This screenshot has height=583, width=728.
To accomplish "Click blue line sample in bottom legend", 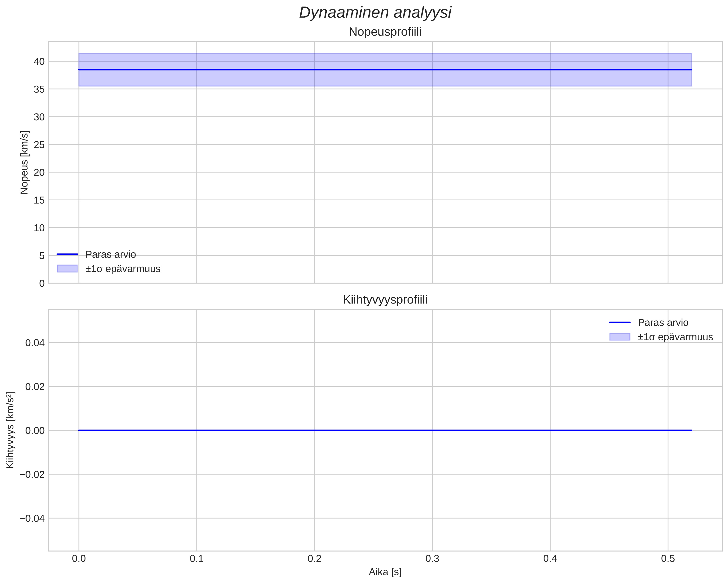I will (x=620, y=323).
